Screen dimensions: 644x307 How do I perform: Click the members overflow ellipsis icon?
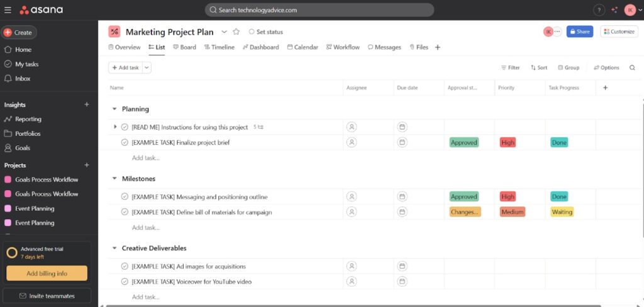[x=557, y=31]
